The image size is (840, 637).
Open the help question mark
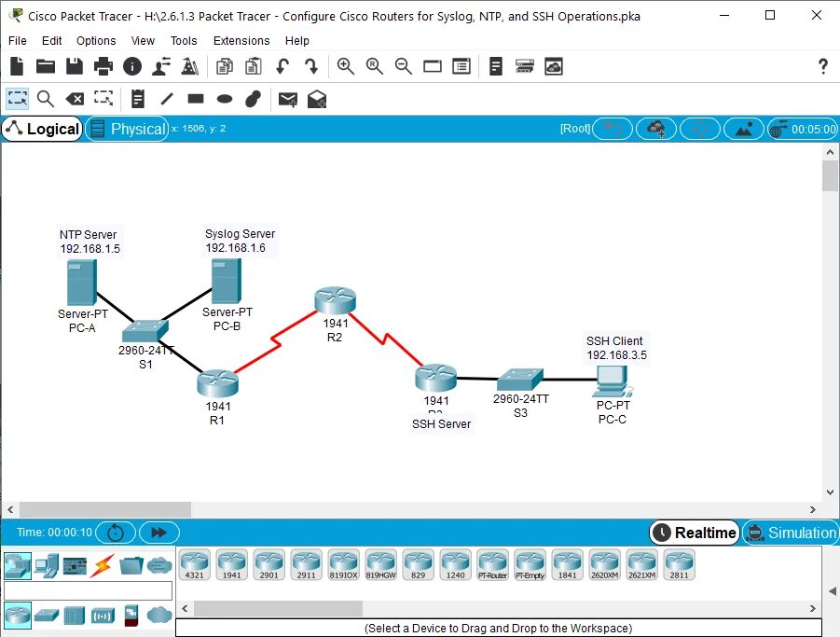tap(823, 66)
